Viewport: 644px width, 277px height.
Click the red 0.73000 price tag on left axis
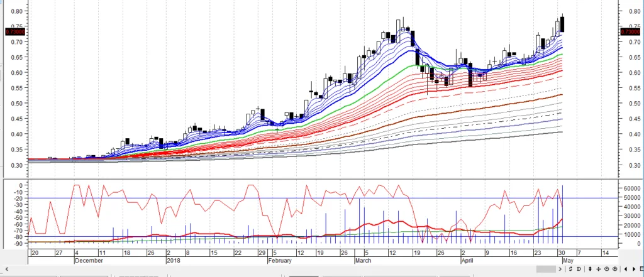(16, 31)
